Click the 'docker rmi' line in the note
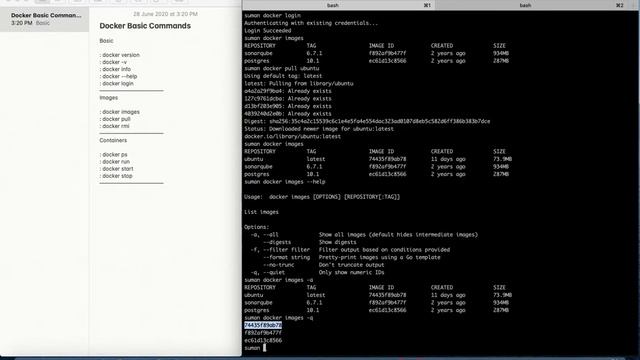 (x=114, y=126)
